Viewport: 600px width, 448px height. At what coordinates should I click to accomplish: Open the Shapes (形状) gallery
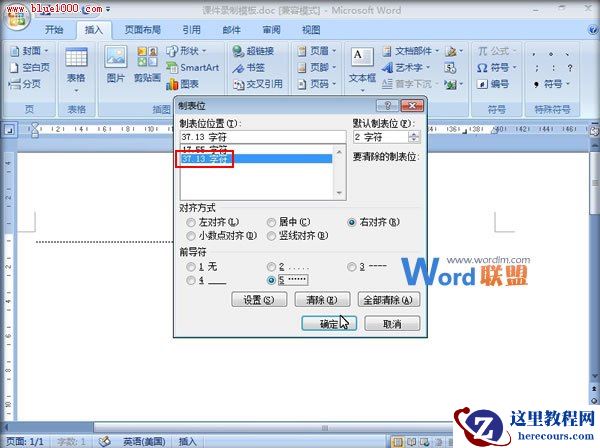[x=187, y=51]
